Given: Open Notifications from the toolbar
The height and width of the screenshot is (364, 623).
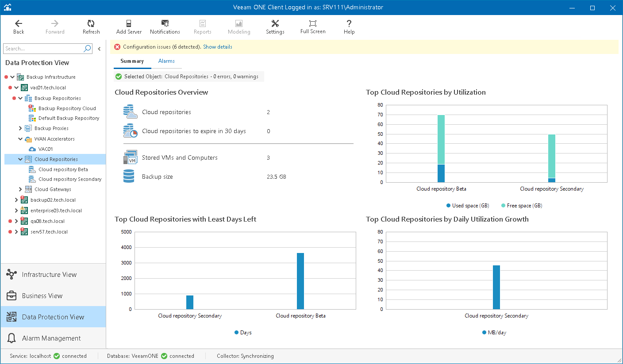Looking at the screenshot, I should pos(165,24).
